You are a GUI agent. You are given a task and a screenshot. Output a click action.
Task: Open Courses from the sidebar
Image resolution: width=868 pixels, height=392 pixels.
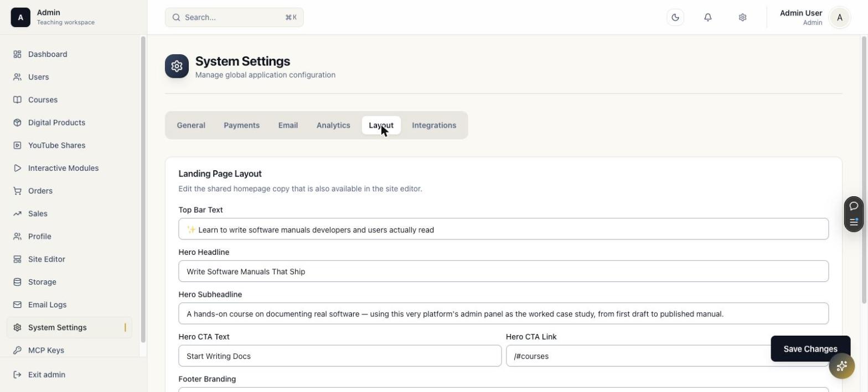click(69, 100)
